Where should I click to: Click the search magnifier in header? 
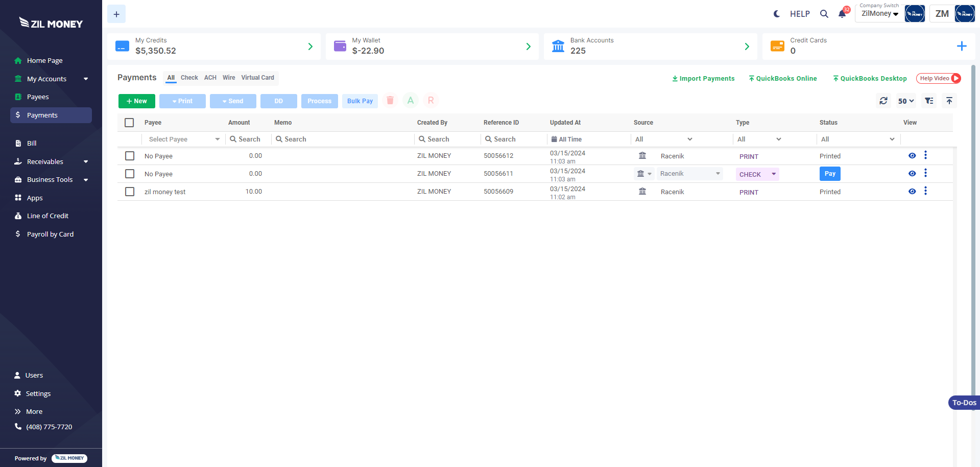click(x=824, y=14)
